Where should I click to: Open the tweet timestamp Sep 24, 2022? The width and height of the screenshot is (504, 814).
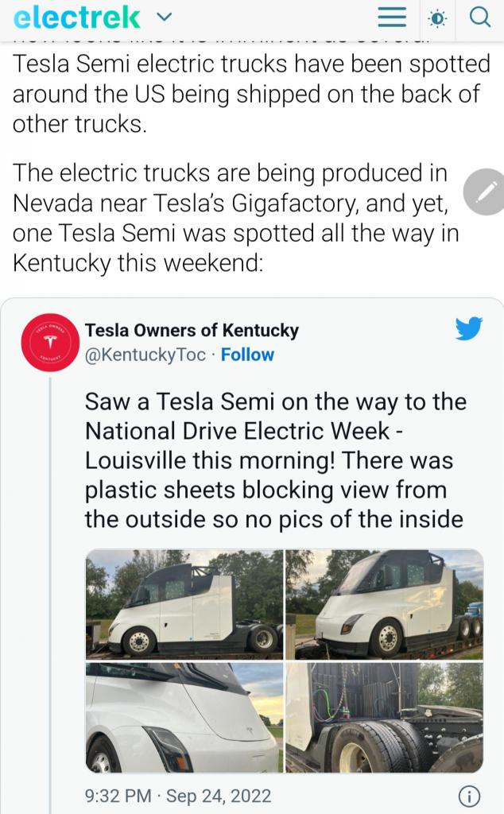point(178,796)
